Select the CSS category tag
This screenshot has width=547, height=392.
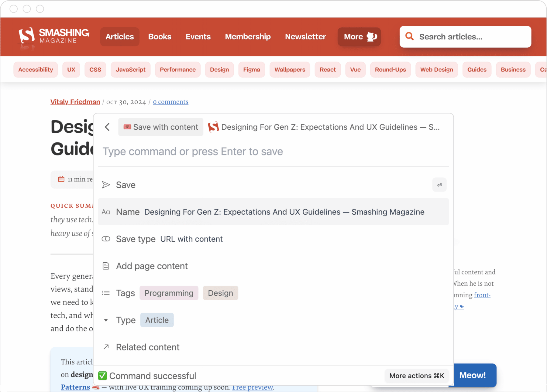pos(95,70)
